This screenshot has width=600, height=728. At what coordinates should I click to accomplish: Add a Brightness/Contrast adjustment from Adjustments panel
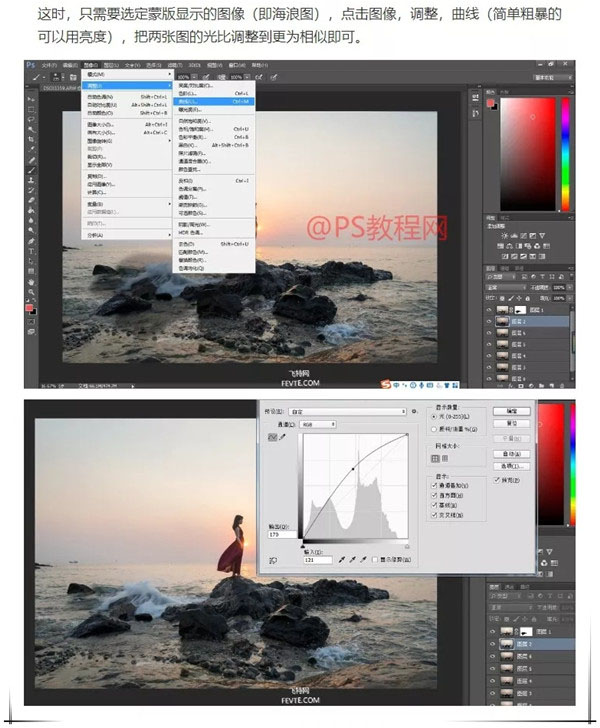pos(505,236)
